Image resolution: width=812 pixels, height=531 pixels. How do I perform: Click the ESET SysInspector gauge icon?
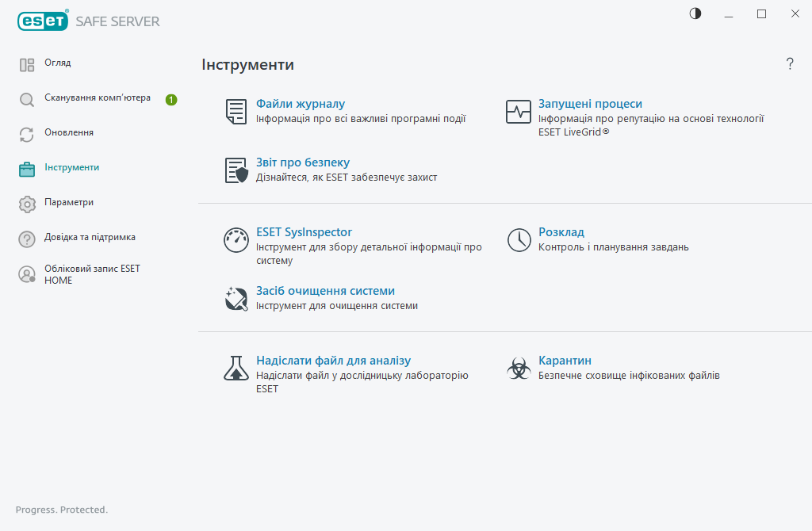236,240
